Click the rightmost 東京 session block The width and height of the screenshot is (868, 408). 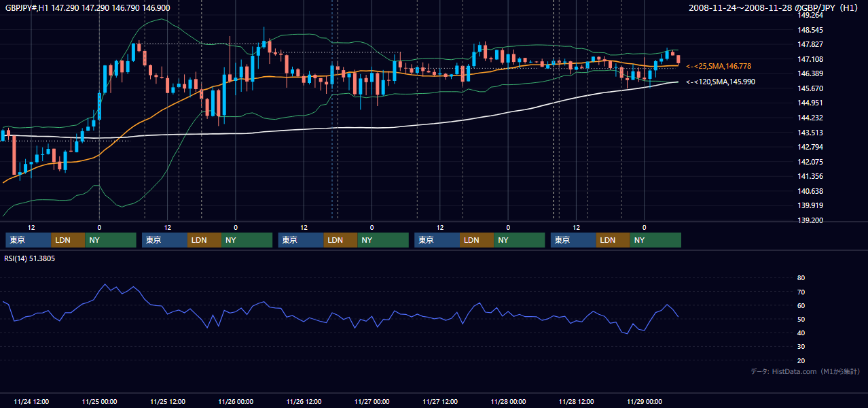coord(573,240)
